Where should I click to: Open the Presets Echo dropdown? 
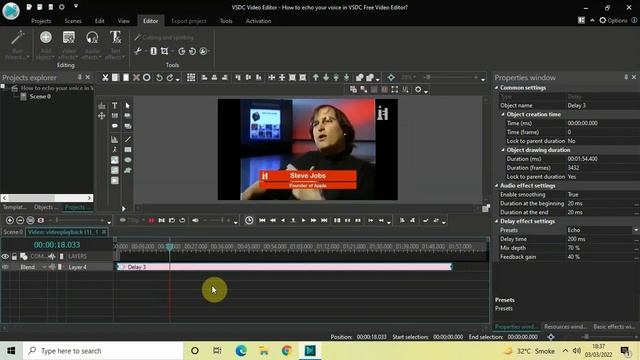[x=636, y=230]
